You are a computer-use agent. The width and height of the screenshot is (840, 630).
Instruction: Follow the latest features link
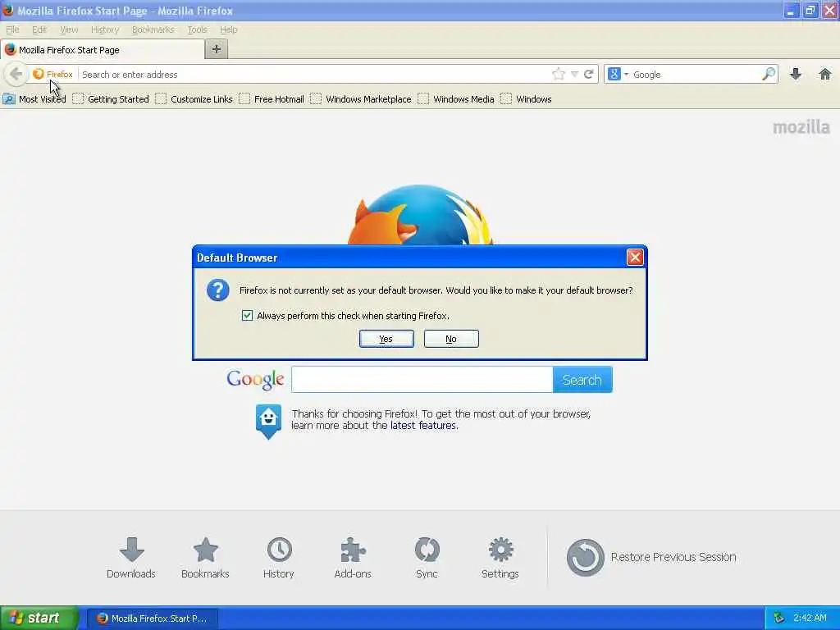tap(423, 426)
